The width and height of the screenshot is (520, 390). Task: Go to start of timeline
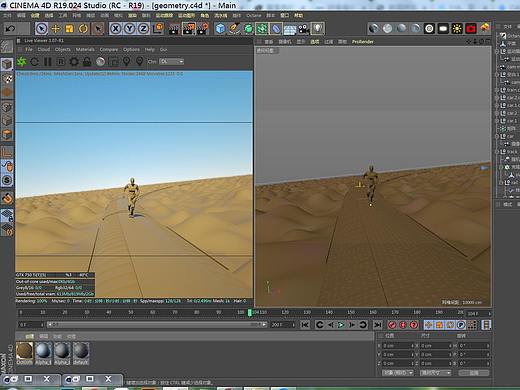[305, 324]
